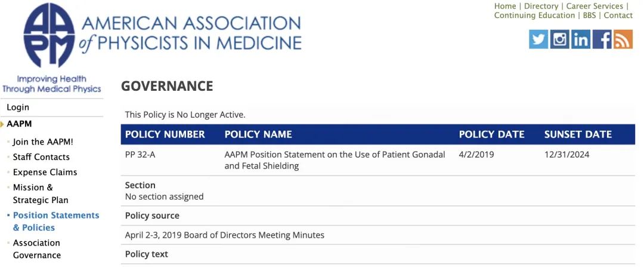Open Staff Contacts in the sidebar
644x267 pixels.
pyautogui.click(x=41, y=157)
